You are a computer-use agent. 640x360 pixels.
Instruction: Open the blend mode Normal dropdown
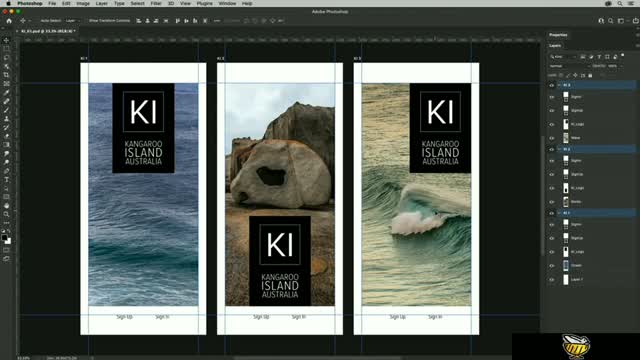point(569,66)
